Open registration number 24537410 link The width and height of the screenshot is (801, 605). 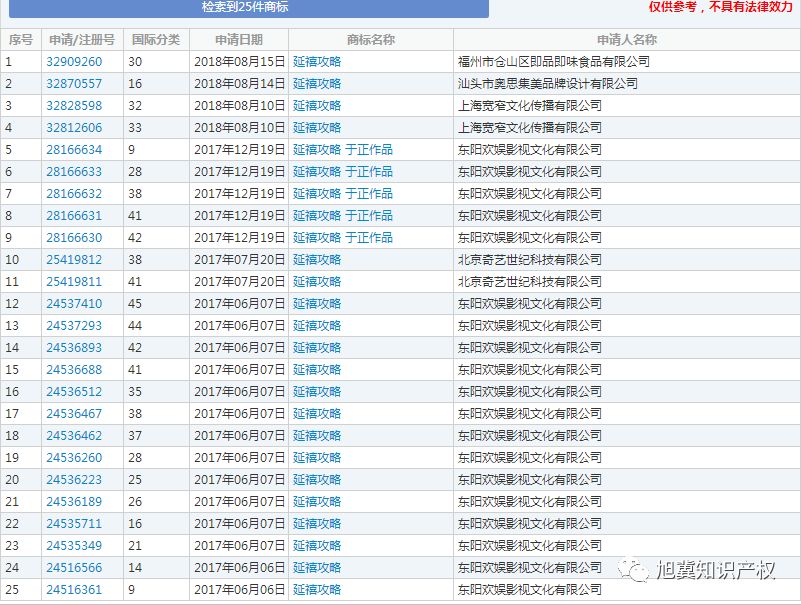click(x=74, y=304)
